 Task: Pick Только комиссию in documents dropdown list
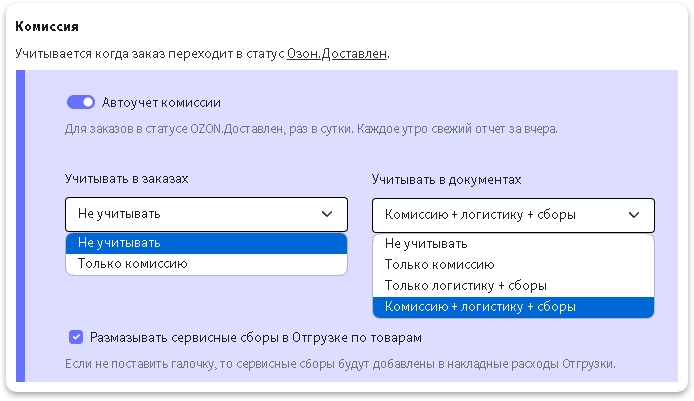pos(513,265)
